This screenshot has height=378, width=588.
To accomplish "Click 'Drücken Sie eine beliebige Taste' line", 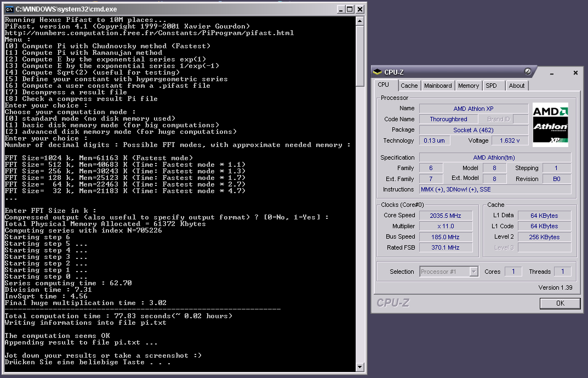I will point(87,362).
